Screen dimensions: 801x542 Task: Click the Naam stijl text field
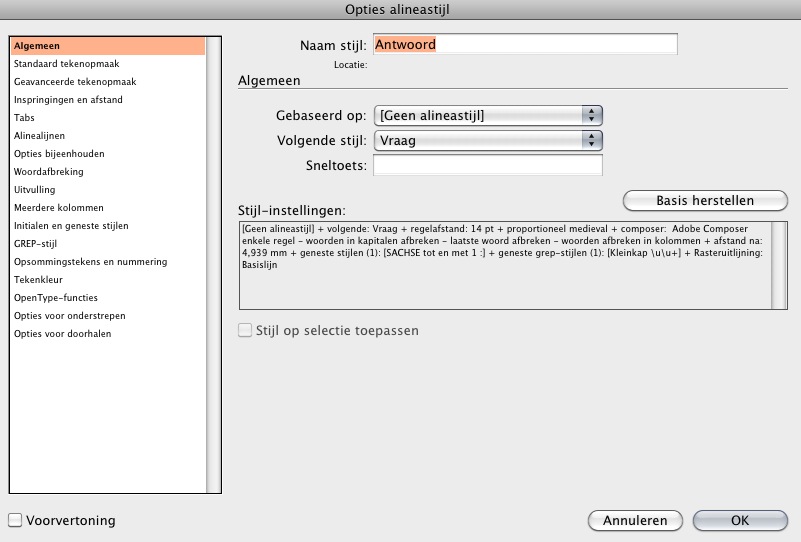pyautogui.click(x=525, y=44)
